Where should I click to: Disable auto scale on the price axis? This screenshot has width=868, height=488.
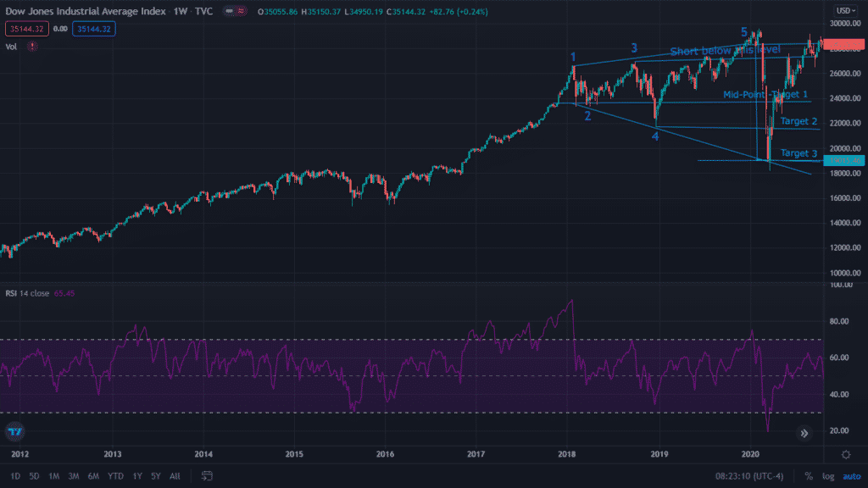[x=850, y=476]
